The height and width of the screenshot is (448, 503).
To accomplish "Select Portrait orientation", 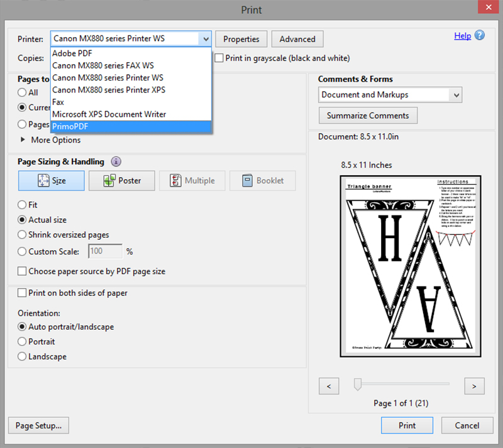I will coord(22,342).
